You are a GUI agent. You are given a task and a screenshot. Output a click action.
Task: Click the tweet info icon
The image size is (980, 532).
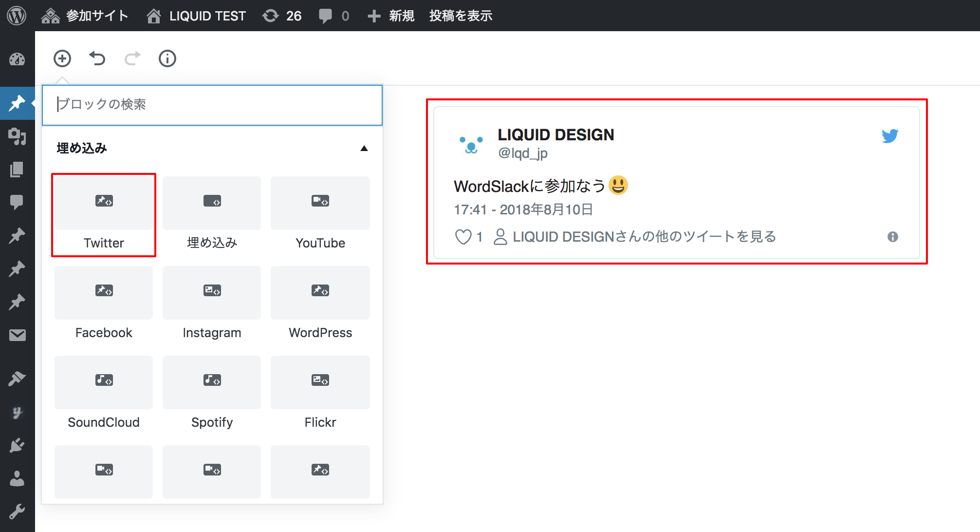pyautogui.click(x=892, y=237)
